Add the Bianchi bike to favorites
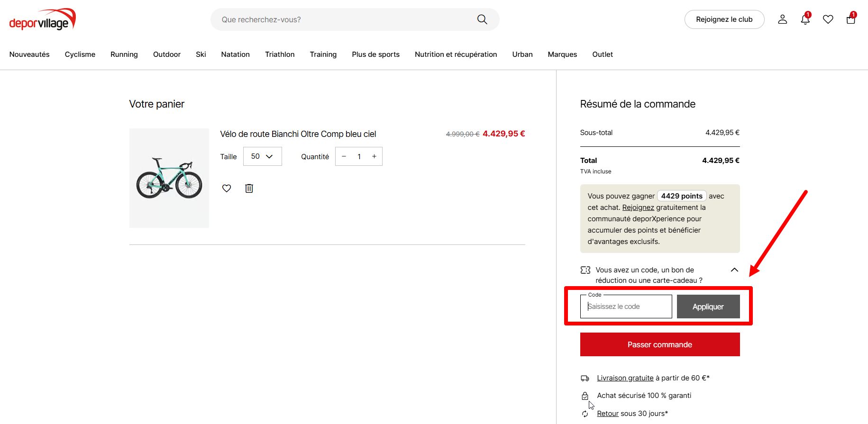The image size is (868, 424). [227, 189]
